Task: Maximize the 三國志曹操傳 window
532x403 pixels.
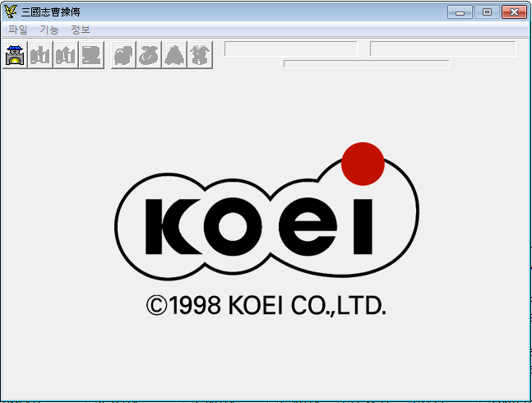Action: (487, 12)
